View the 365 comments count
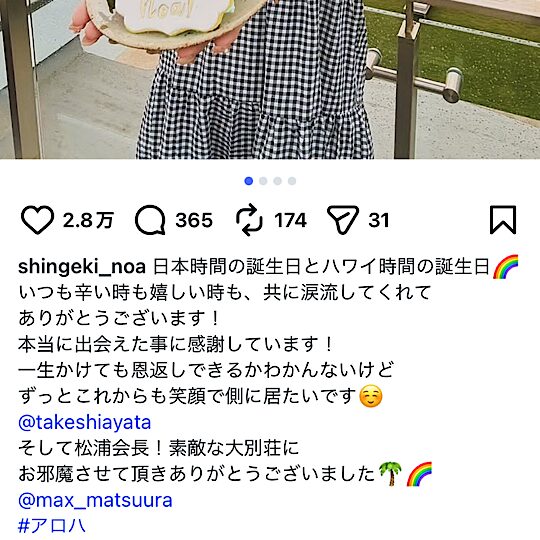 point(194,220)
